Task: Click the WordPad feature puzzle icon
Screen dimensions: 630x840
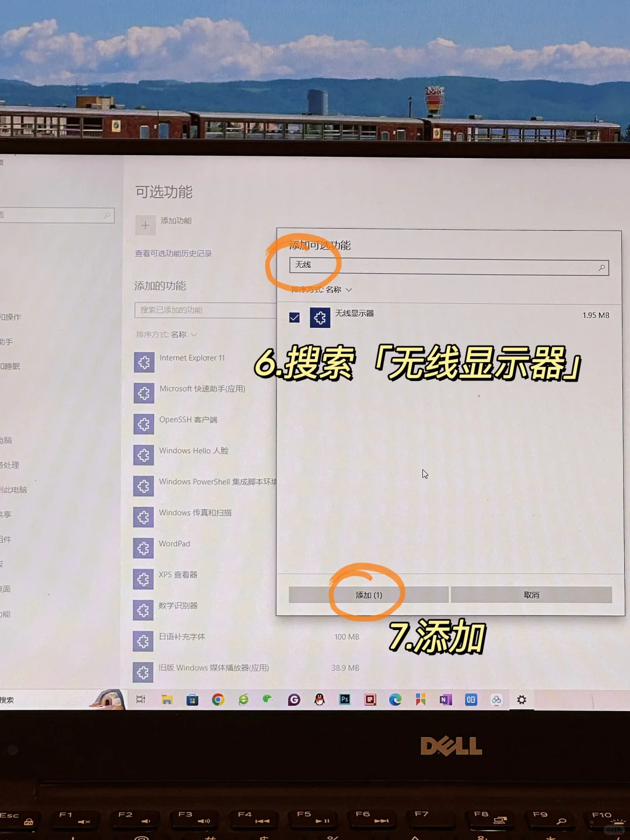Action: [143, 548]
